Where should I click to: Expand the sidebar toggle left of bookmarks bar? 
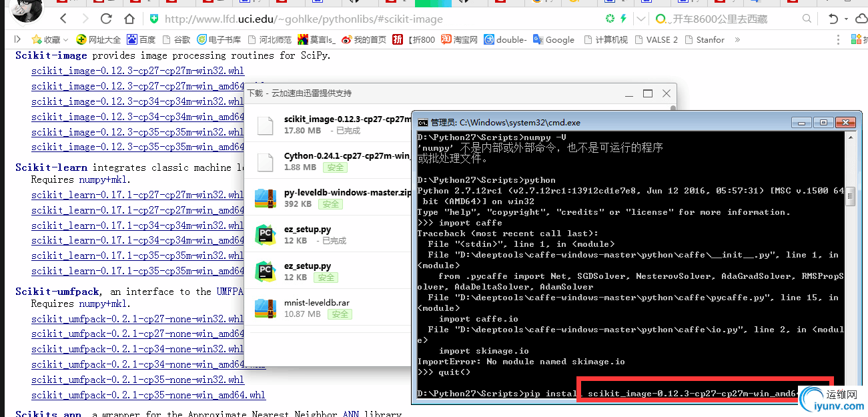coord(17,39)
